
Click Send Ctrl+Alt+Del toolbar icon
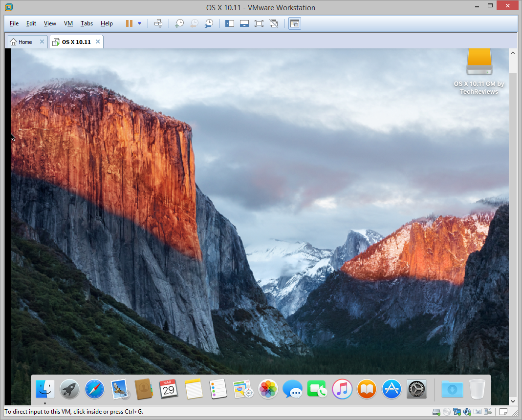pyautogui.click(x=158, y=23)
